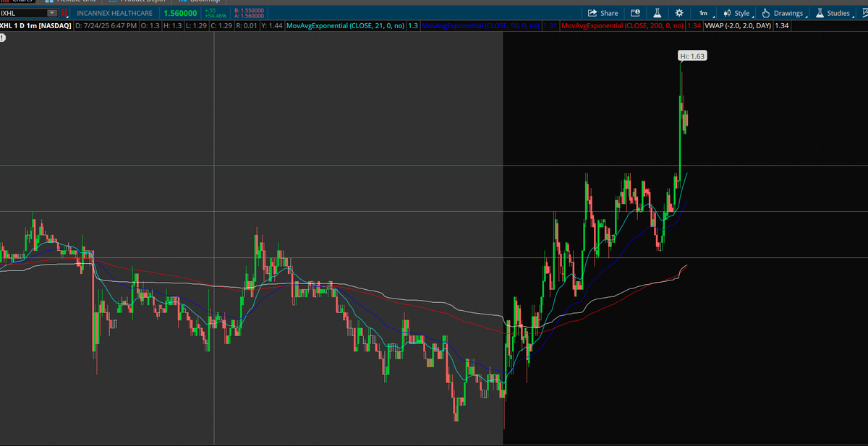868x446 pixels.
Task: Click the 1.560000 last price value
Action: click(x=180, y=13)
